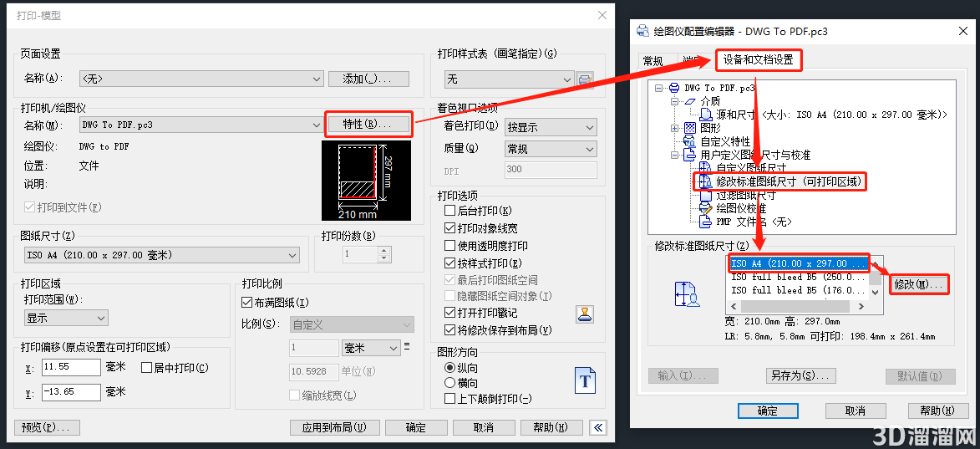Click the 预览 preview button
The height and width of the screenshot is (449, 980).
point(48,428)
